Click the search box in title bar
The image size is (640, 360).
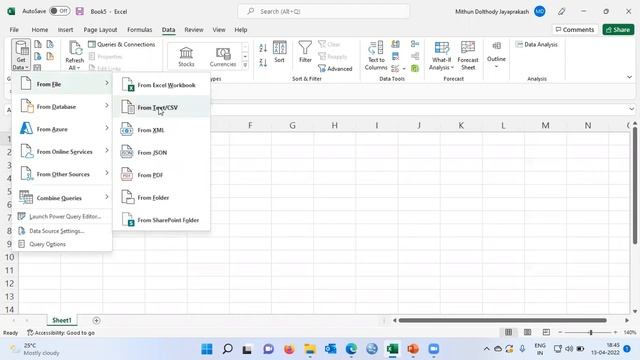pyautogui.click(x=324, y=11)
